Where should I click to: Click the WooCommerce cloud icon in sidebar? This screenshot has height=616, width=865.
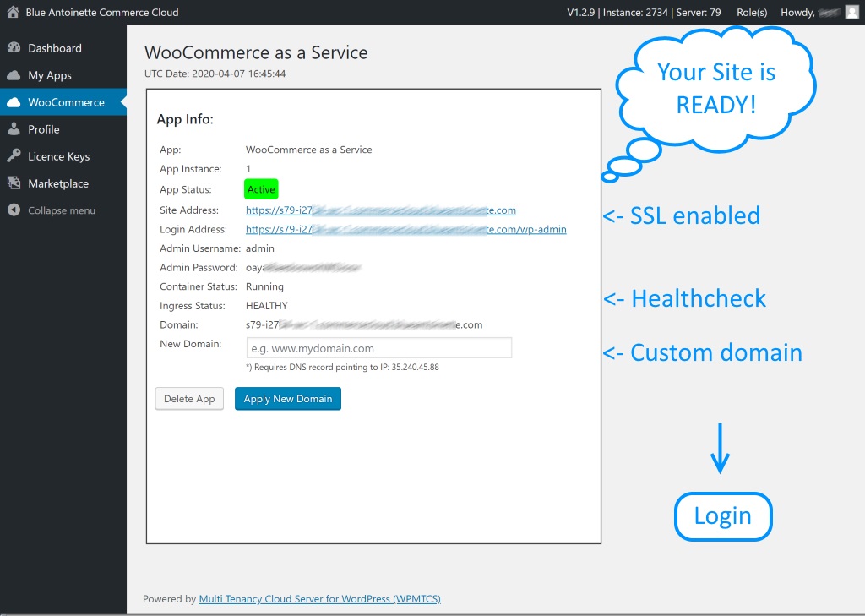point(14,102)
